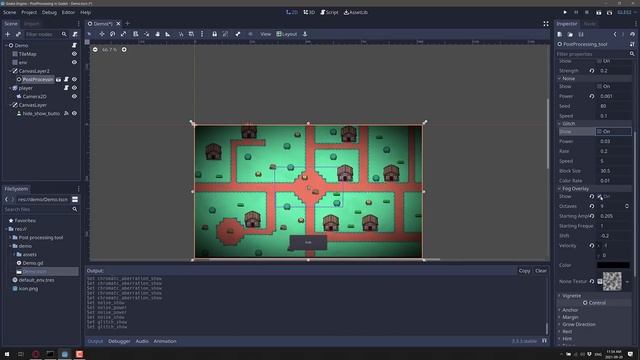Open the Editor menu
This screenshot has width=640, height=360.
(x=68, y=13)
